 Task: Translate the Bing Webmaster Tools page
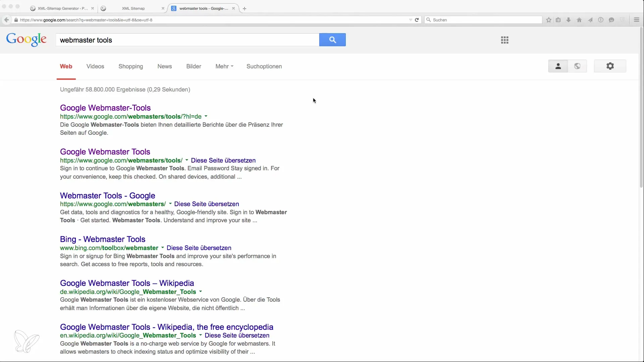tap(199, 248)
